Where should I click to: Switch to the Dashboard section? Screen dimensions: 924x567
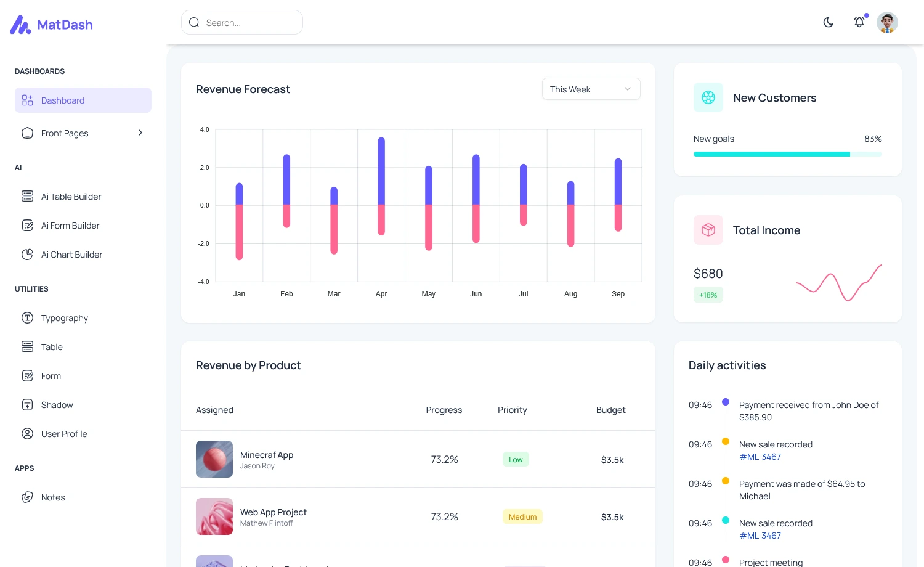(62, 100)
